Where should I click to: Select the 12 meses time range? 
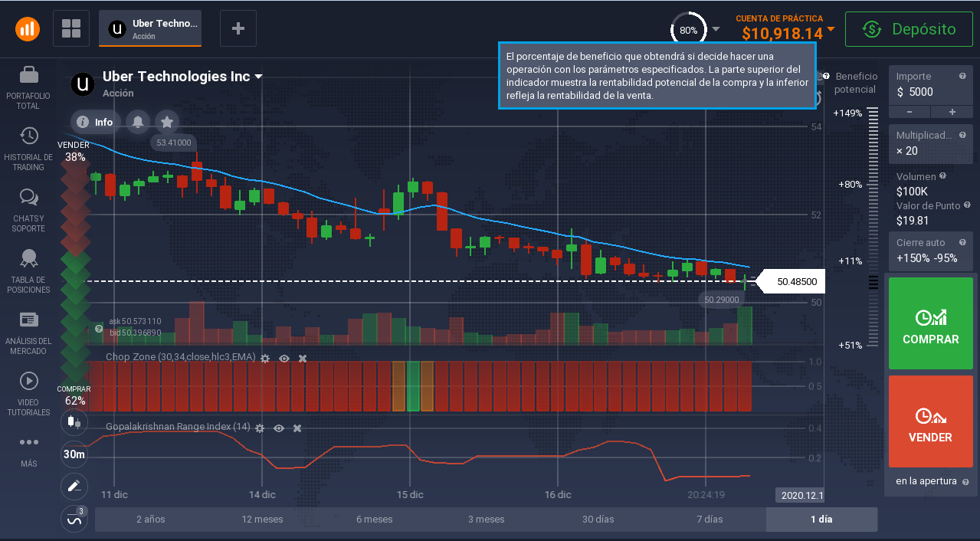(262, 519)
